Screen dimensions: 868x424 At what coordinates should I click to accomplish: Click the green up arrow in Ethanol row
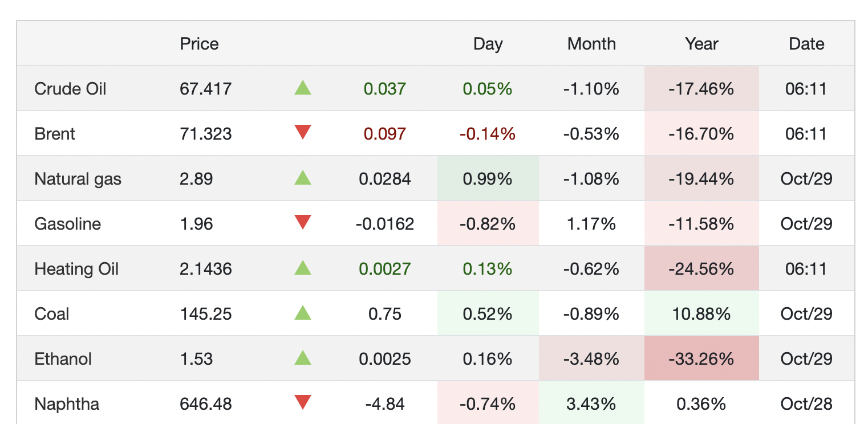(x=303, y=358)
